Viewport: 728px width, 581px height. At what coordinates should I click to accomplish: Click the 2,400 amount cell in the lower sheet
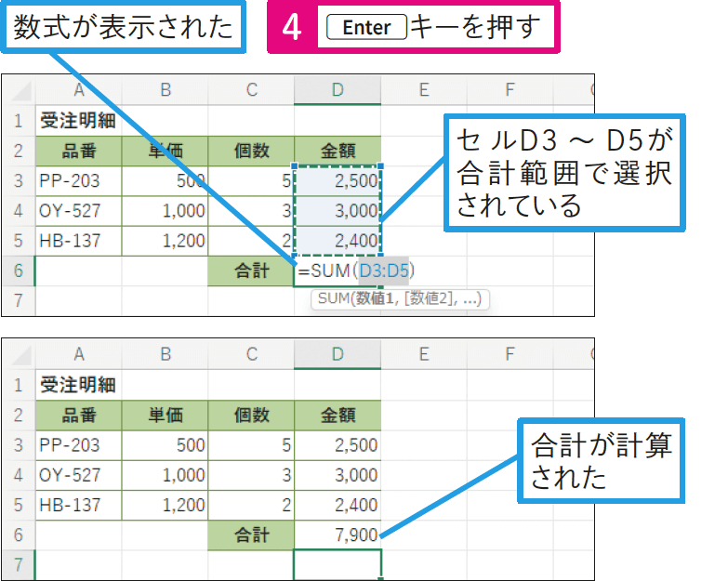[338, 505]
